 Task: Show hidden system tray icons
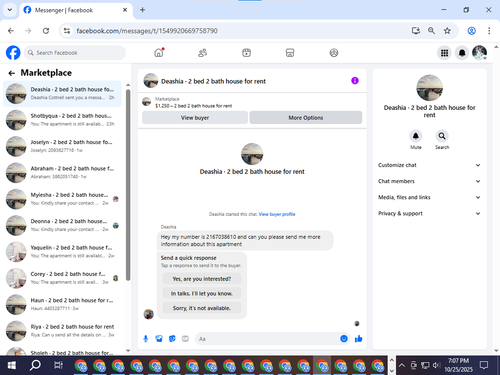(402, 365)
